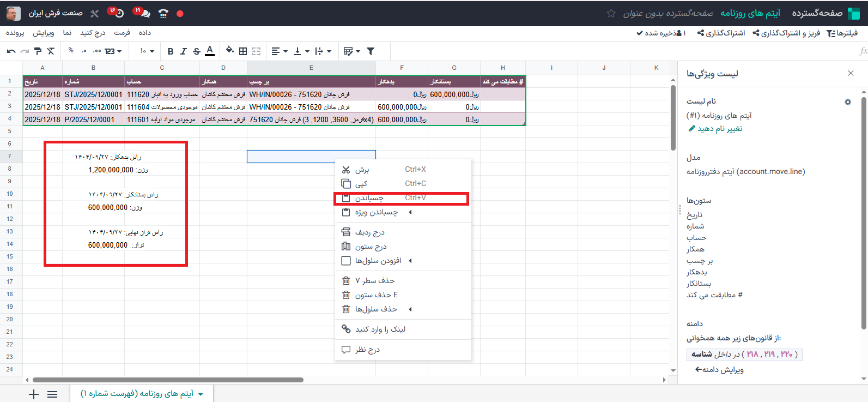Image resolution: width=868 pixels, height=402 pixels.
Task: Open the discuss messages icon with badge
Action: pos(142,13)
